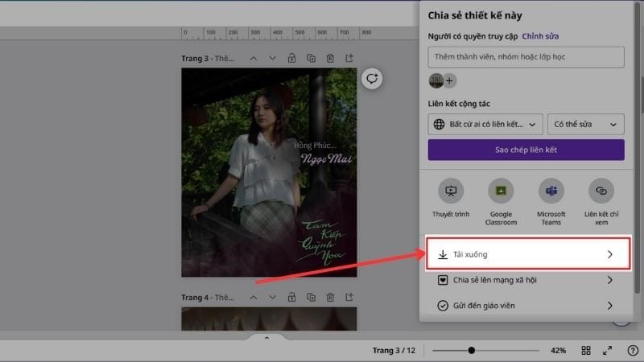Delete Trang 3 with the trash icon
The height and width of the screenshot is (362, 644).
[331, 58]
